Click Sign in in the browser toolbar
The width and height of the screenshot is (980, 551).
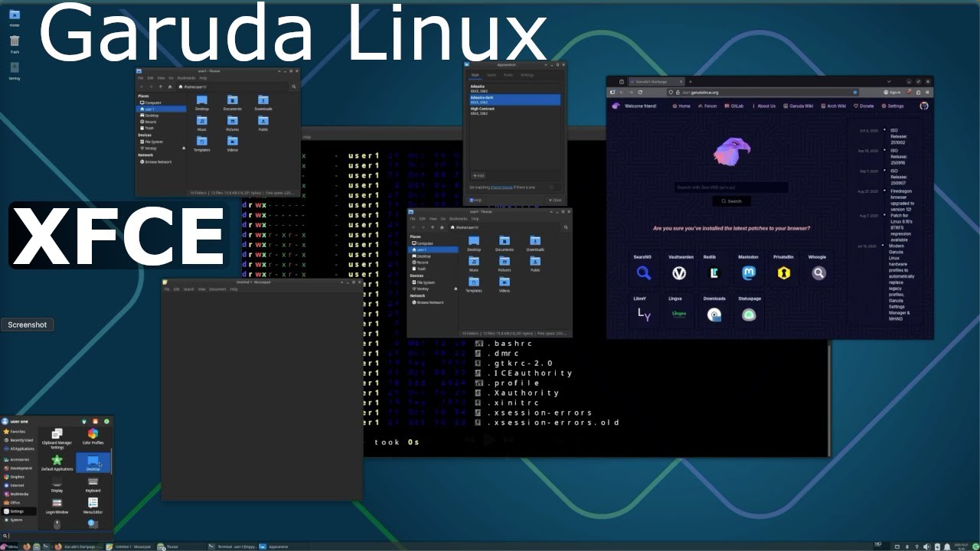(x=892, y=92)
